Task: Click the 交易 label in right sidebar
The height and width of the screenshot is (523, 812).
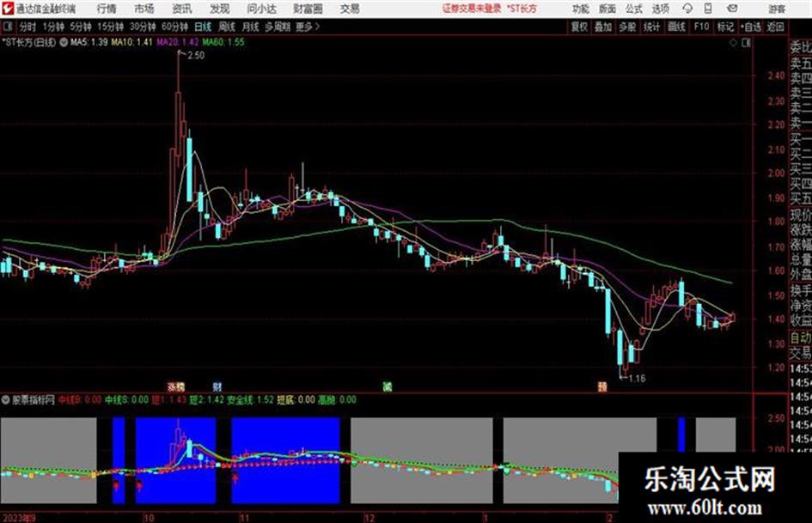Action: [x=801, y=353]
